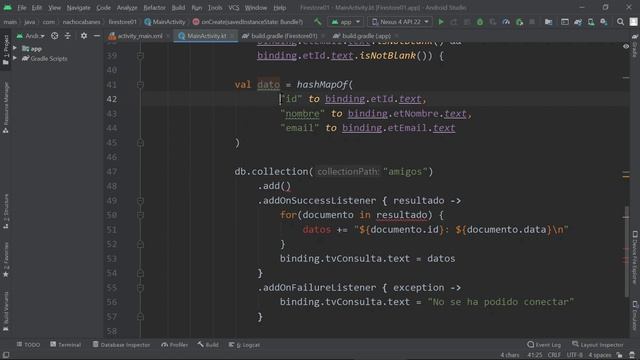This screenshot has height=360, width=640.
Task: Click the user avatar icon in toolbar
Action: tap(633, 22)
